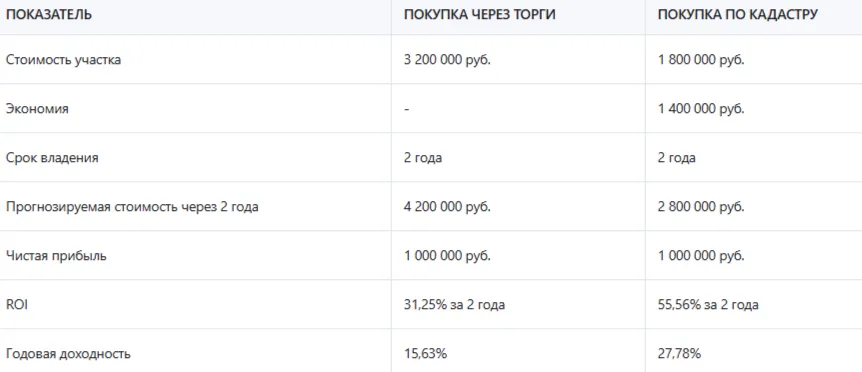Image resolution: width=862 pixels, height=372 pixels.
Task: Click the ПОКАЗАТЕЛЬ column header
Action: point(49,15)
